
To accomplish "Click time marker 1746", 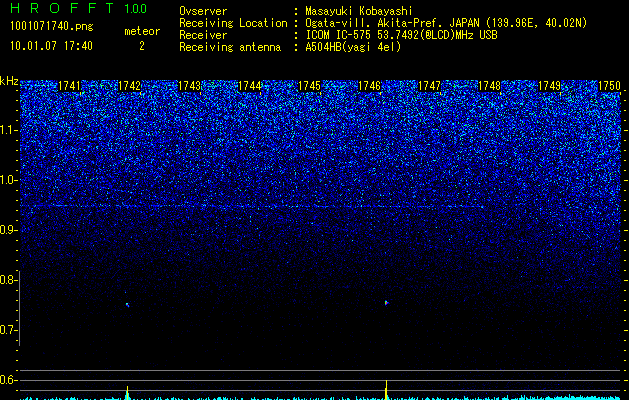I will click(369, 86).
